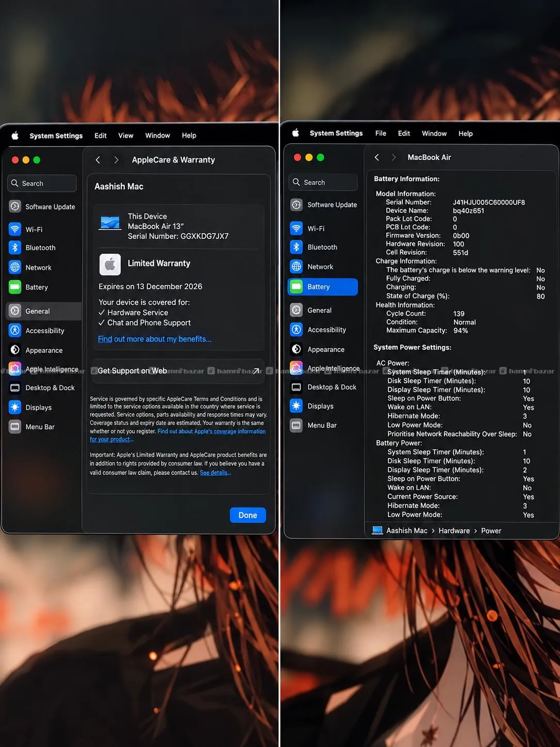The height and width of the screenshot is (747, 560).
Task: Click the Aashish Mac heading
Action: click(x=119, y=186)
